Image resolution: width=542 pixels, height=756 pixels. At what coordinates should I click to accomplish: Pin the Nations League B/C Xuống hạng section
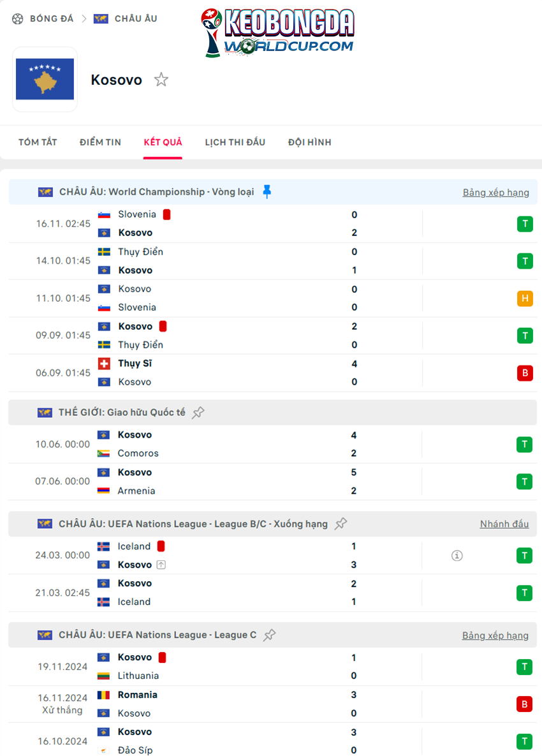click(341, 524)
